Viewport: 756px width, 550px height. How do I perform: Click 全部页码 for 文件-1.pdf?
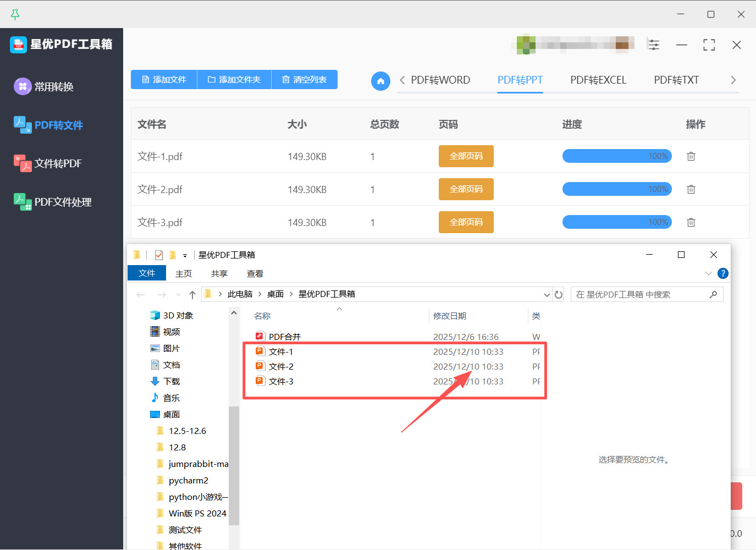[x=466, y=156]
